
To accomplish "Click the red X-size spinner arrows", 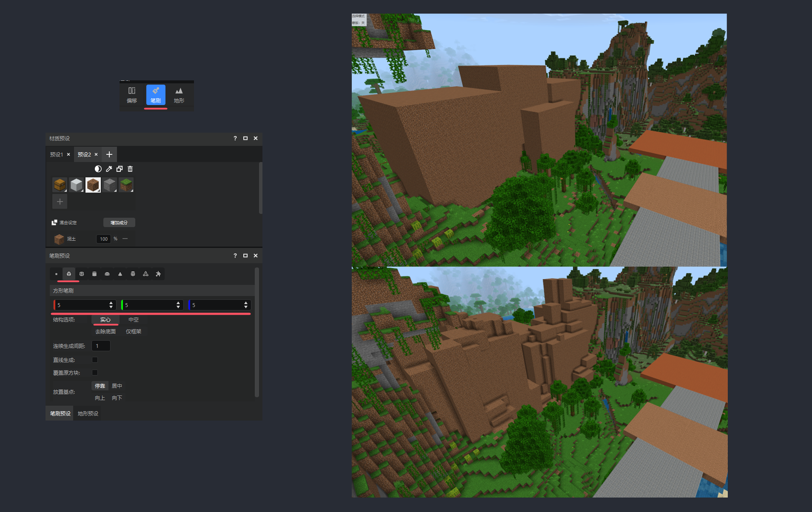I will click(111, 305).
